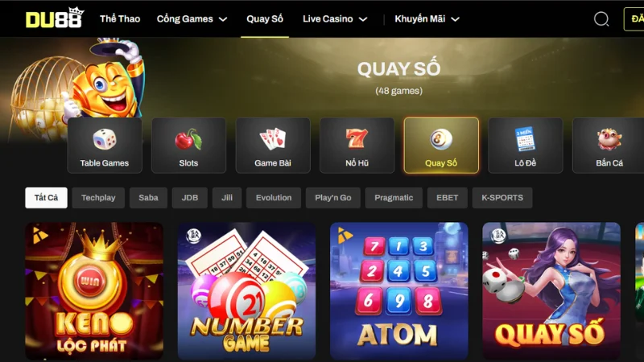Open the Keno Lộc Phát game thumbnail
This screenshot has height=362, width=644.
94,291
